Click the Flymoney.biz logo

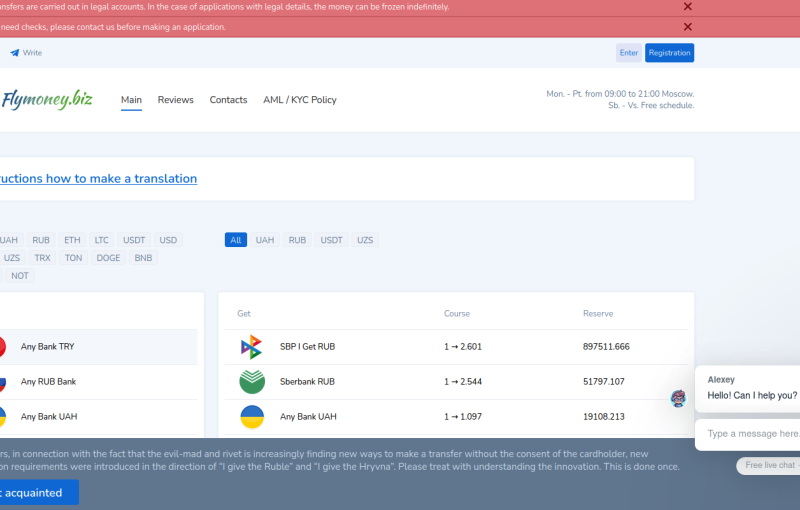pyautogui.click(x=46, y=99)
